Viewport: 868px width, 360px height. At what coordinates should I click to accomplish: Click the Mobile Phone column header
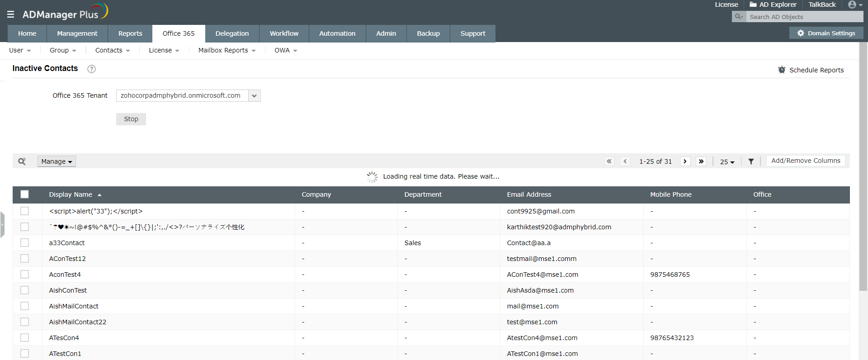click(671, 194)
